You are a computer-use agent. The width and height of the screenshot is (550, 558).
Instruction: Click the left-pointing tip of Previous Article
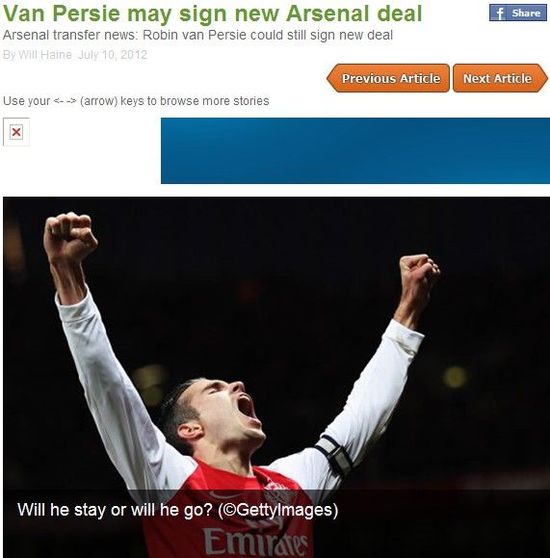pos(330,78)
